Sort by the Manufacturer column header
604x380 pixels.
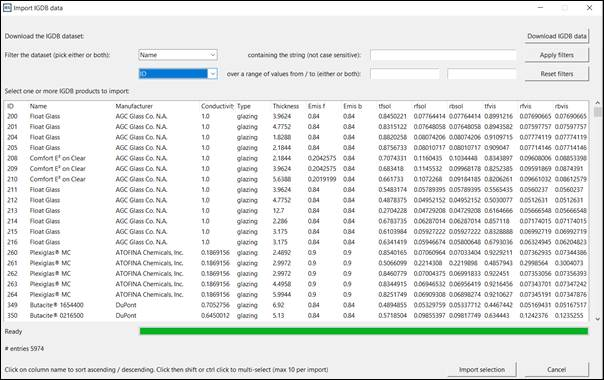[x=134, y=106]
